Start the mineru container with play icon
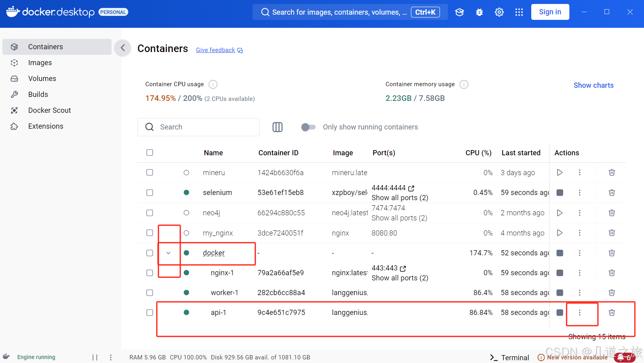Screen dimensions: 644x363 coord(559,172)
